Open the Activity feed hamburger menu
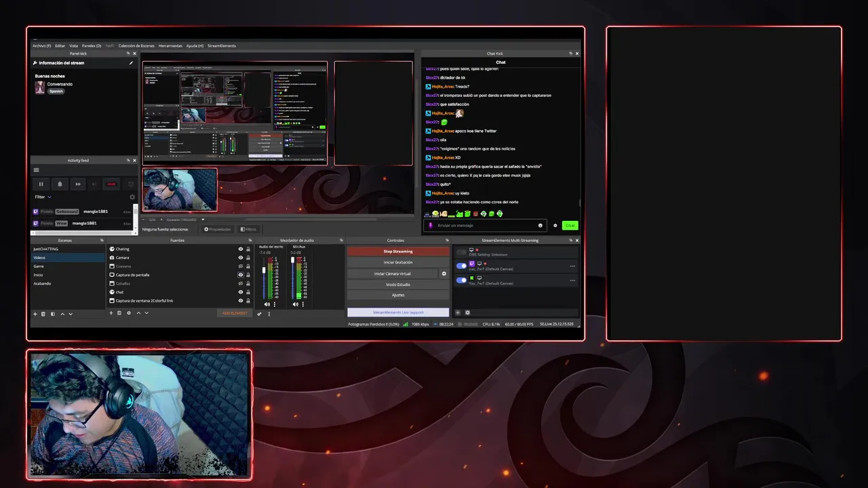 (x=36, y=170)
